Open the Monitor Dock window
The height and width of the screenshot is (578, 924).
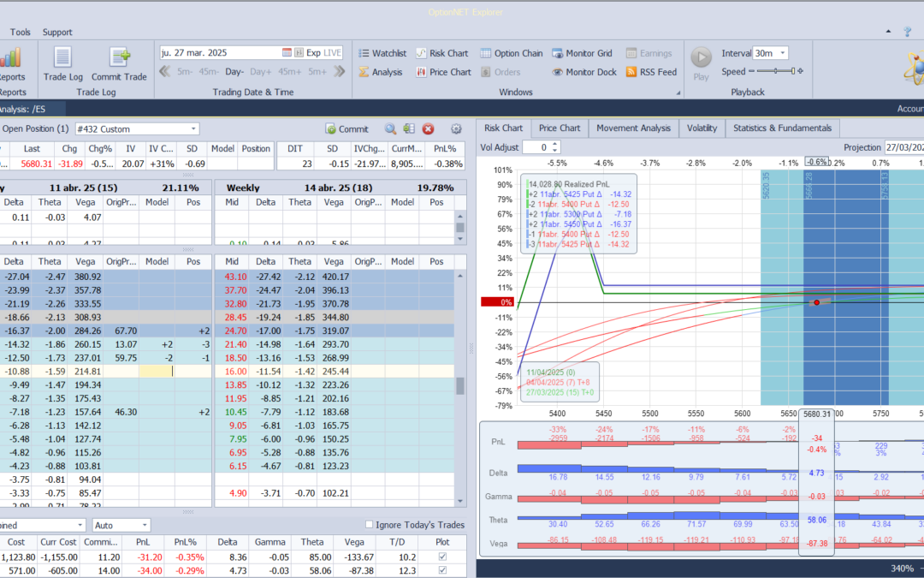(584, 72)
